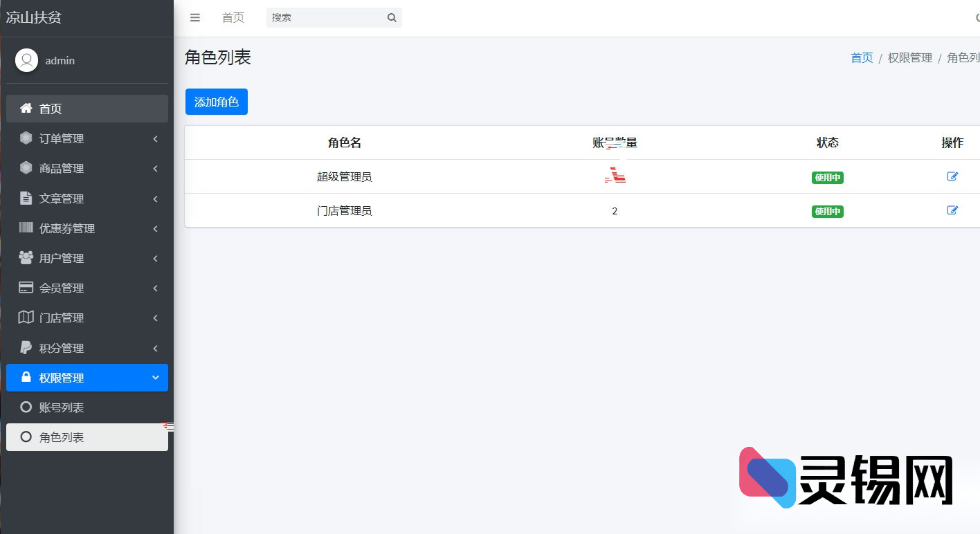The image size is (980, 534).
Task: Click the edit icon for 超级管理员 role
Action: point(953,176)
